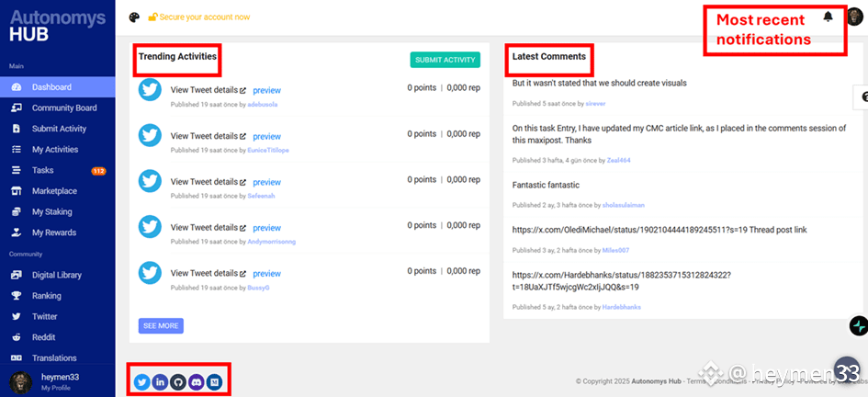The image size is (868, 397).
Task: Click the orange 112 Tasks badge
Action: [x=98, y=171]
